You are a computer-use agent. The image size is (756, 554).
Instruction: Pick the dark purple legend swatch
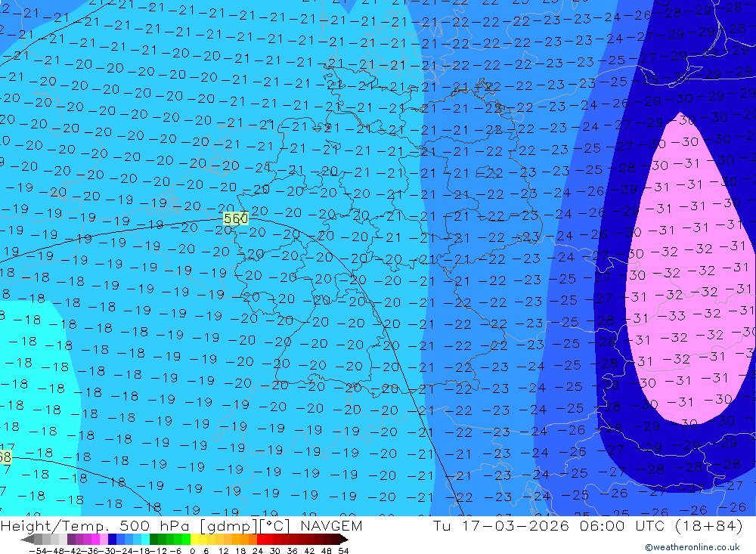[x=70, y=540]
